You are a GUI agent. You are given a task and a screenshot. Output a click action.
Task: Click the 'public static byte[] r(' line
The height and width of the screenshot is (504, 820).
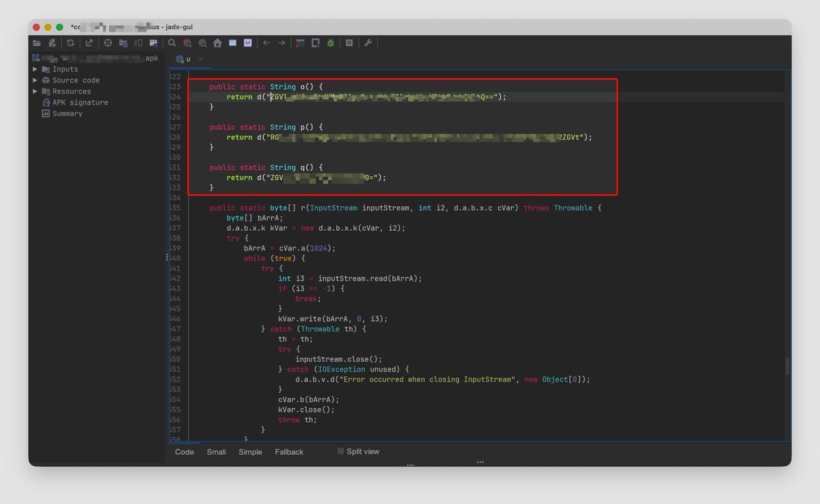click(x=405, y=208)
